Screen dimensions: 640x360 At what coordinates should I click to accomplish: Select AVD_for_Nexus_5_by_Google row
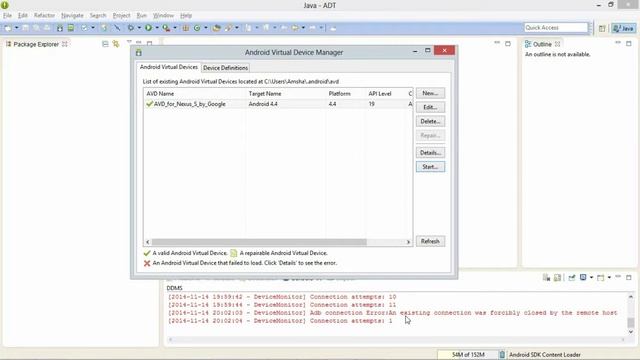tap(278, 104)
